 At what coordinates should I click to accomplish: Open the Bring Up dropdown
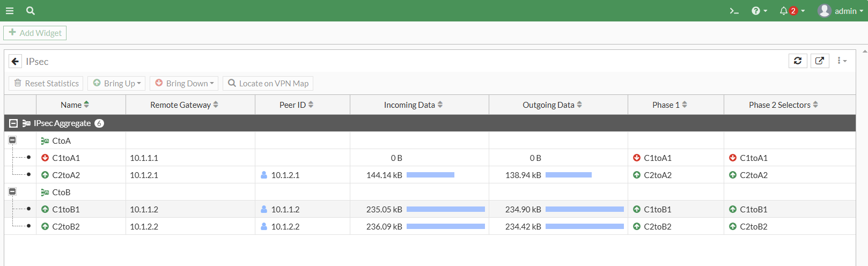tap(116, 83)
